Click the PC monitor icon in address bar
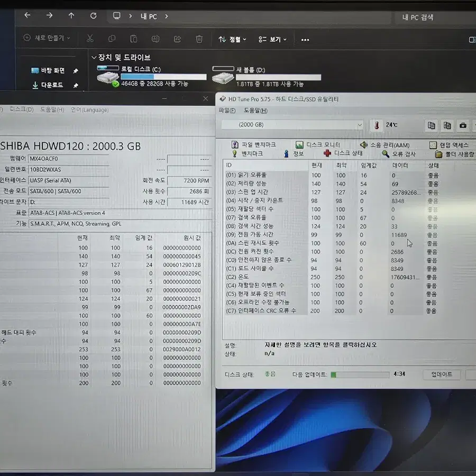Screen dimensions: 476x476 pyautogui.click(x=116, y=16)
